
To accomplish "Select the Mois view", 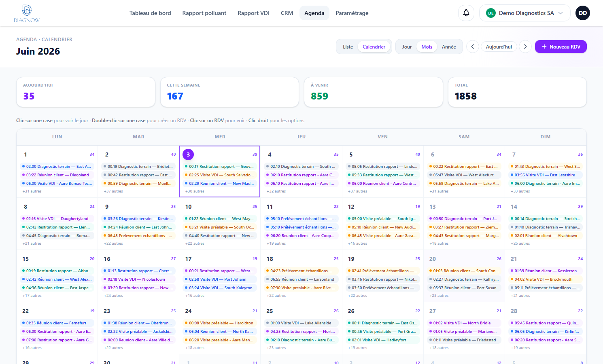I will tap(427, 47).
